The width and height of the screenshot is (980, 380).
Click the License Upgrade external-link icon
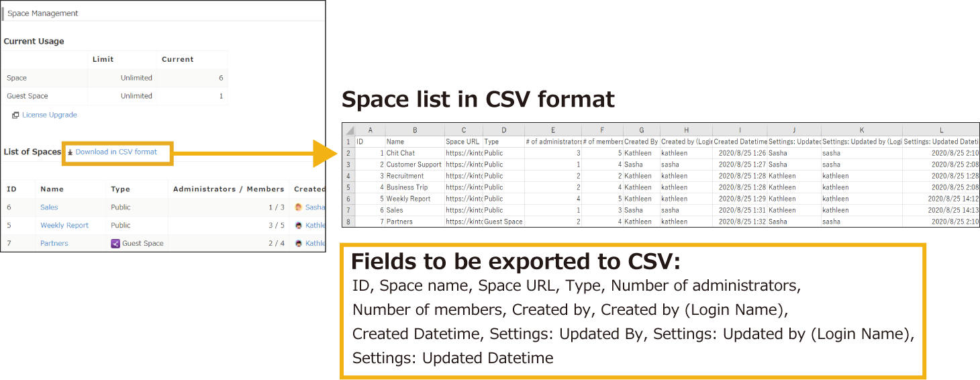(x=15, y=115)
